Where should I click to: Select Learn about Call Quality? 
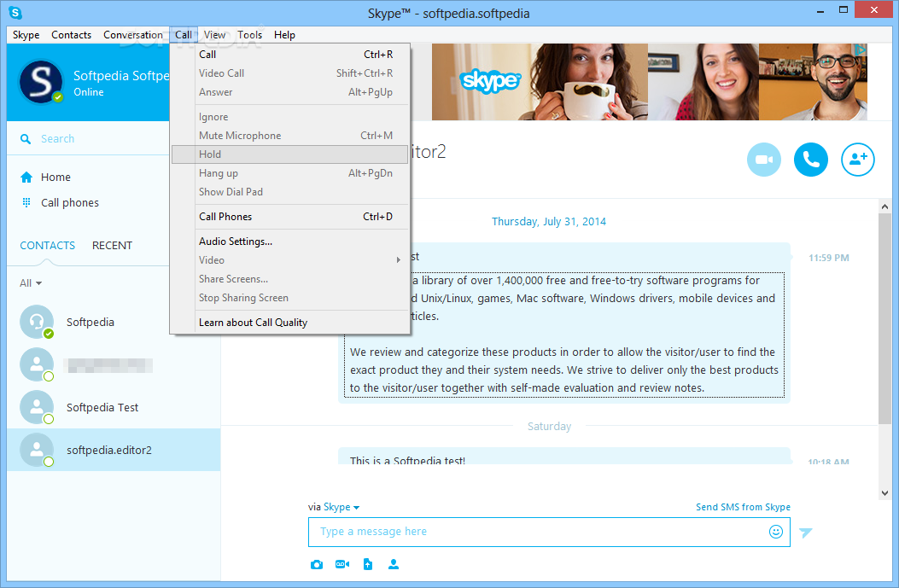pyautogui.click(x=290, y=323)
